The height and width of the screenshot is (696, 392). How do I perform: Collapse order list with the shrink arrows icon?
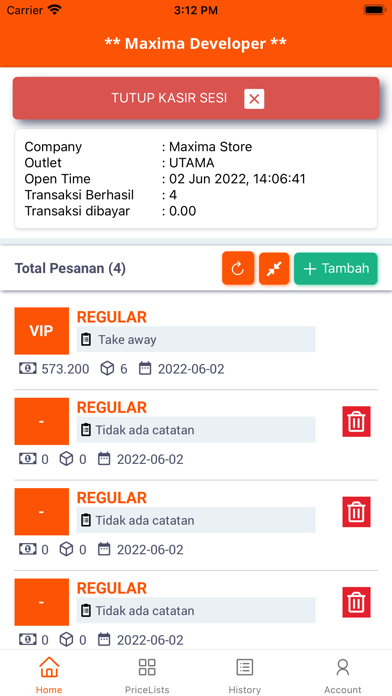[x=274, y=268]
